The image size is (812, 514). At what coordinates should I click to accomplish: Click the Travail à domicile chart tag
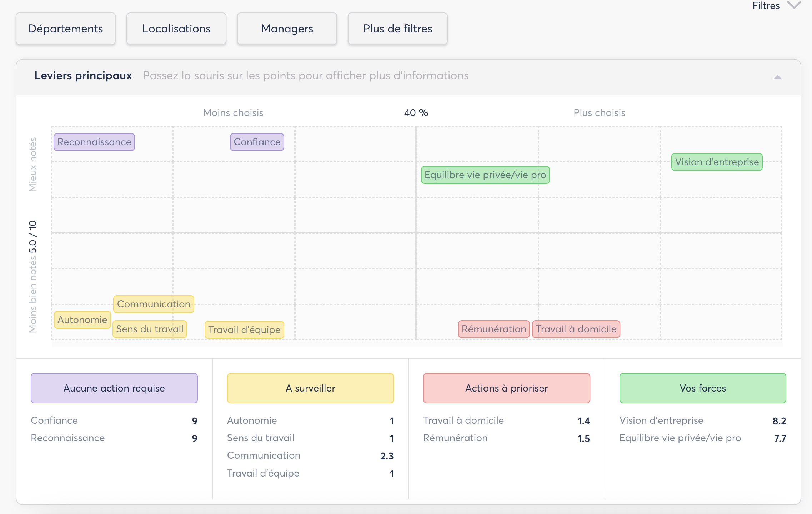(x=576, y=329)
